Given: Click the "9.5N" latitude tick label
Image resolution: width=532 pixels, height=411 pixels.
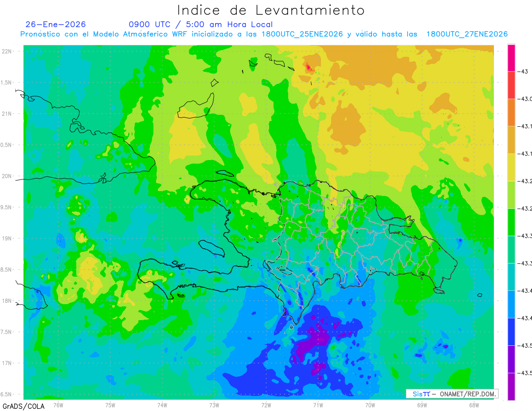Looking at the screenshot, I should click(7, 207).
